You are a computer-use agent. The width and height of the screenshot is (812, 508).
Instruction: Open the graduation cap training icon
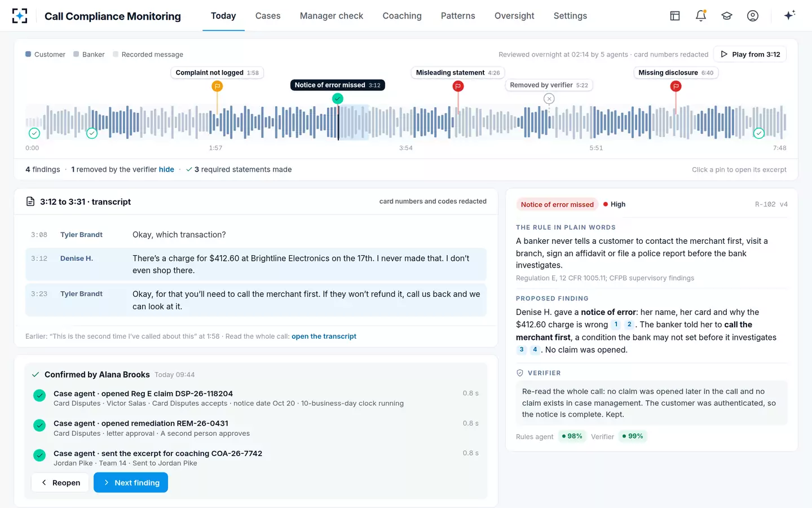[727, 16]
